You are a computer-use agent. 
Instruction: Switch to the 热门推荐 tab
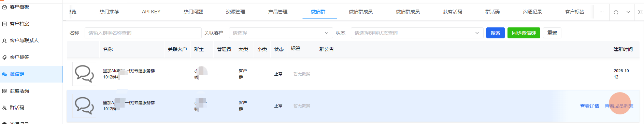click(x=109, y=12)
